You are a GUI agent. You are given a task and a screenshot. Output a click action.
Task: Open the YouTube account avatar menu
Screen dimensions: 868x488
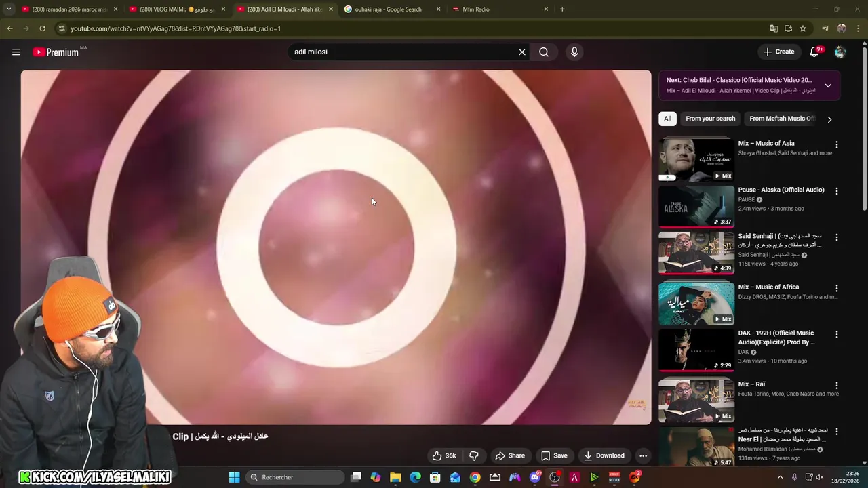point(840,52)
